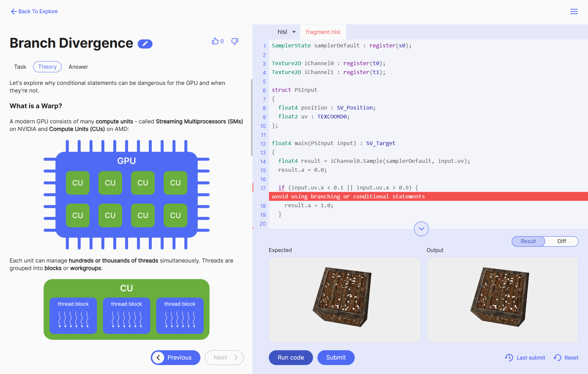Click the pencil icon to edit the lesson title
This screenshot has height=374, width=588.
tap(145, 43)
